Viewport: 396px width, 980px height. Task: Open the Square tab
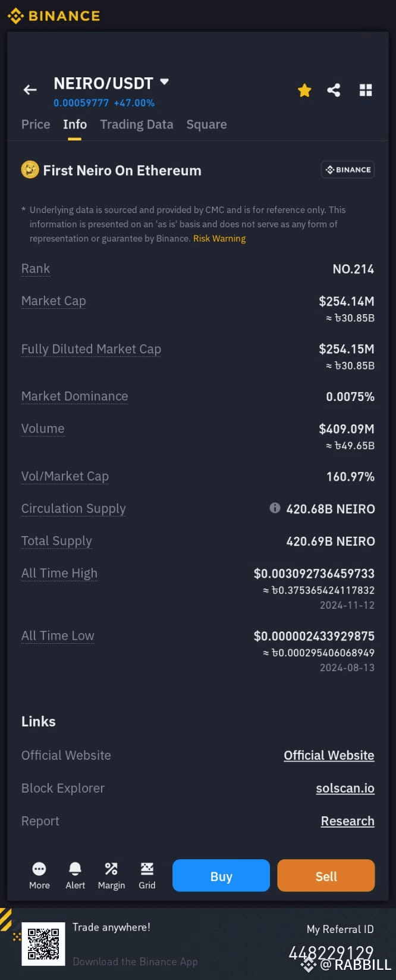[206, 124]
